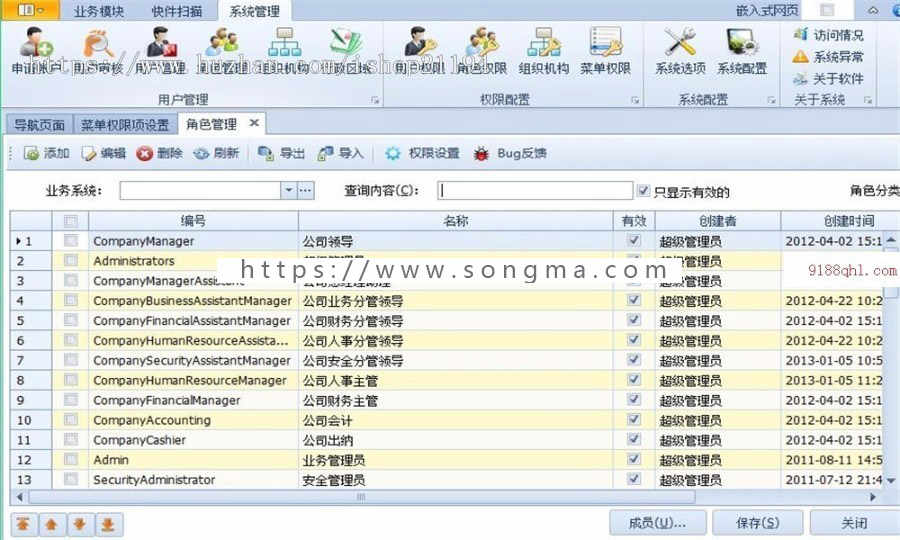Open 权限设置 permission settings
Screen dimensions: 900x540
422,153
